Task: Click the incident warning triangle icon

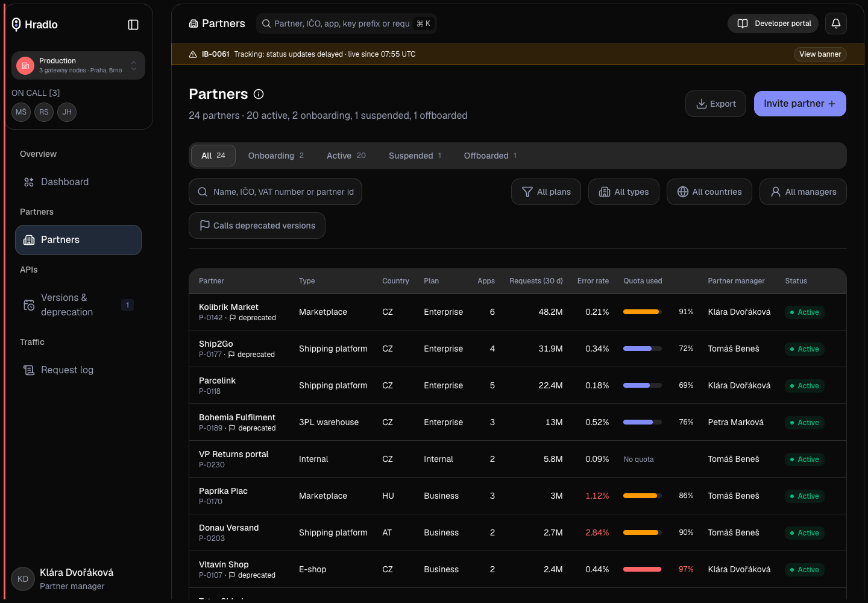Action: [x=193, y=54]
